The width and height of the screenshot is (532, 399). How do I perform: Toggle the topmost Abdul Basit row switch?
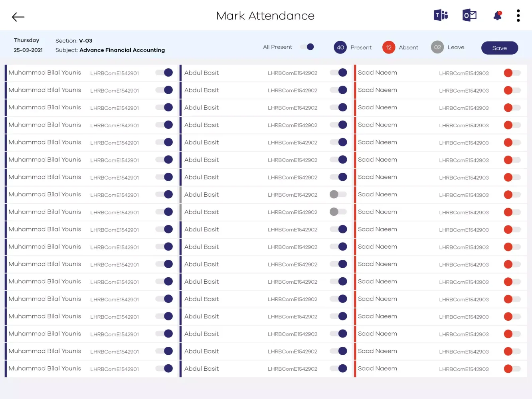click(x=338, y=73)
